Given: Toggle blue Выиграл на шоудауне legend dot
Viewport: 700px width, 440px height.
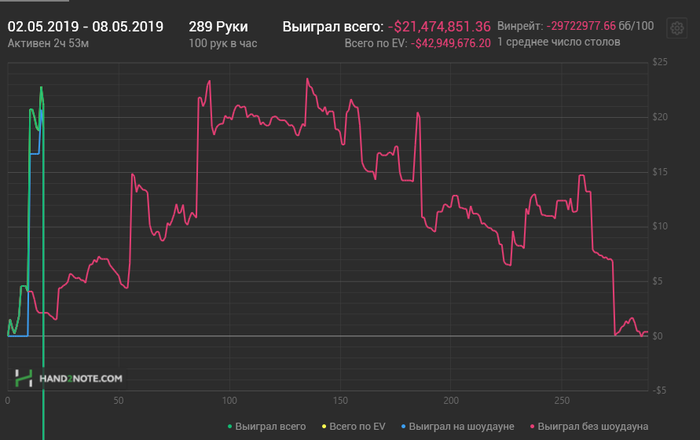Looking at the screenshot, I should [403, 427].
